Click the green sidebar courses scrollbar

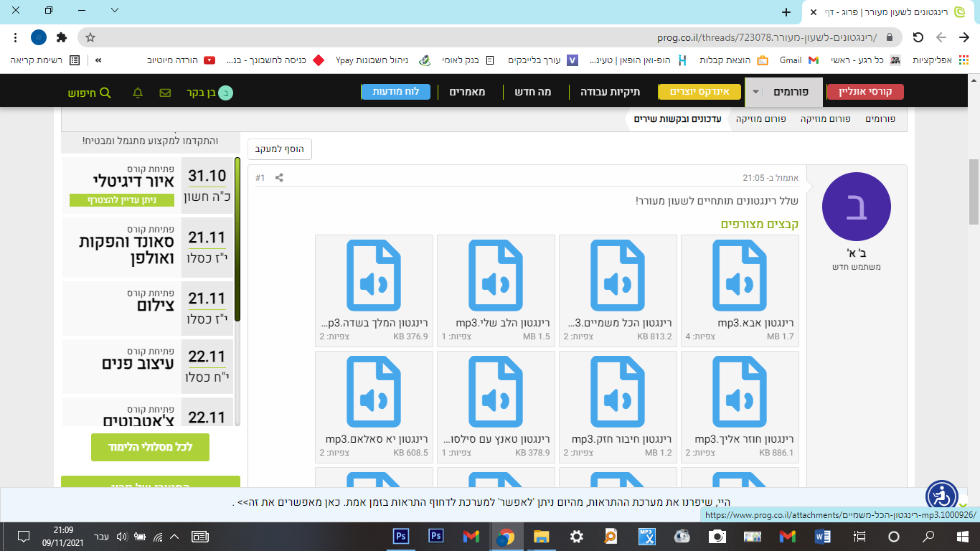coord(237,239)
